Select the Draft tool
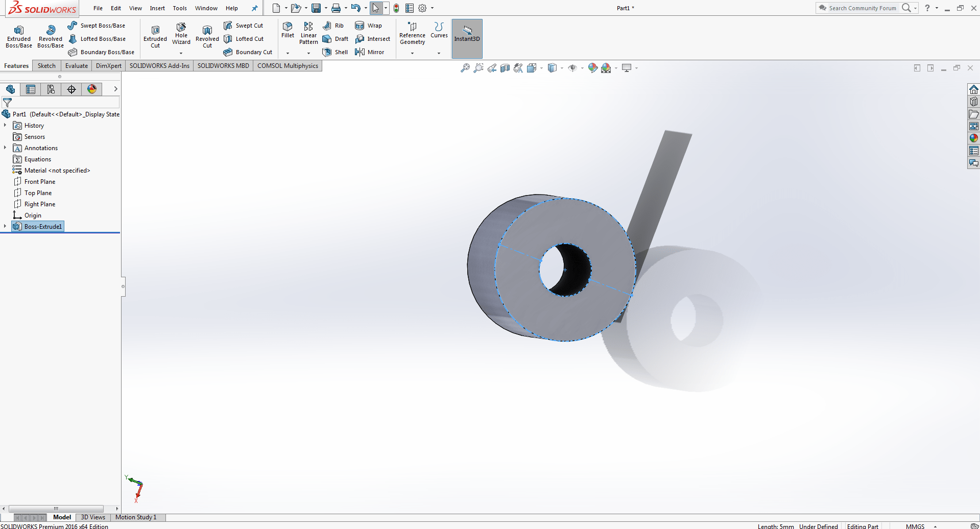The width and height of the screenshot is (980, 529). pyautogui.click(x=336, y=39)
